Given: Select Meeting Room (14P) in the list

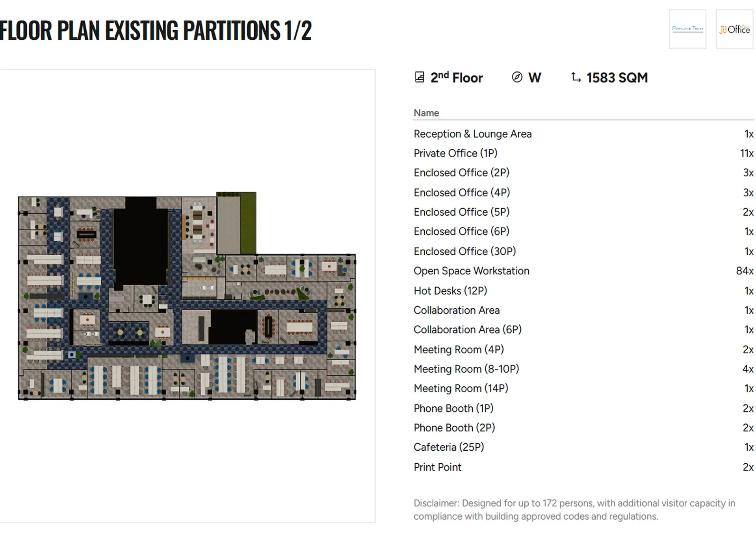Looking at the screenshot, I should pos(461,388).
